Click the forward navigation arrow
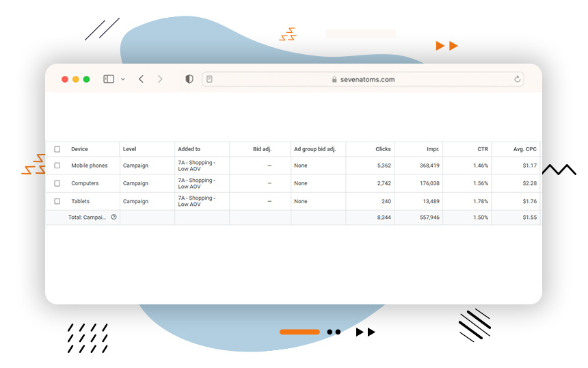The image size is (588, 368). [x=160, y=79]
